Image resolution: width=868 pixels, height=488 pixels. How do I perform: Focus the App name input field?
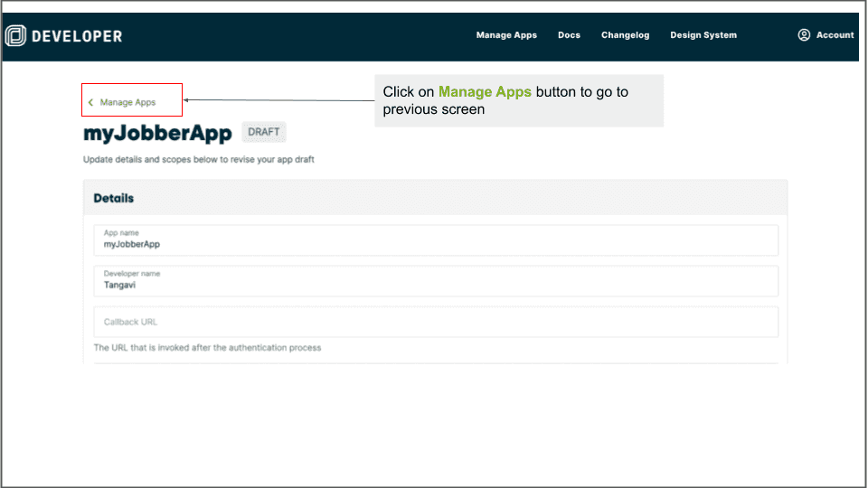435,240
